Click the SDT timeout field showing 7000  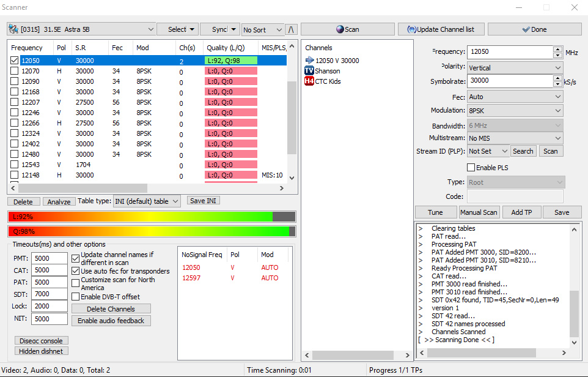(x=50, y=294)
